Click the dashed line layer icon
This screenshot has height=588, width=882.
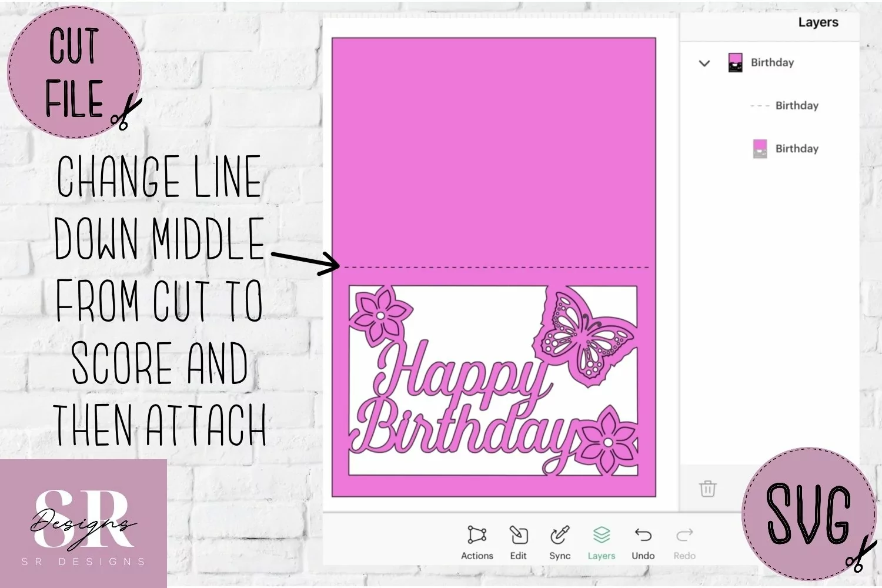point(760,106)
